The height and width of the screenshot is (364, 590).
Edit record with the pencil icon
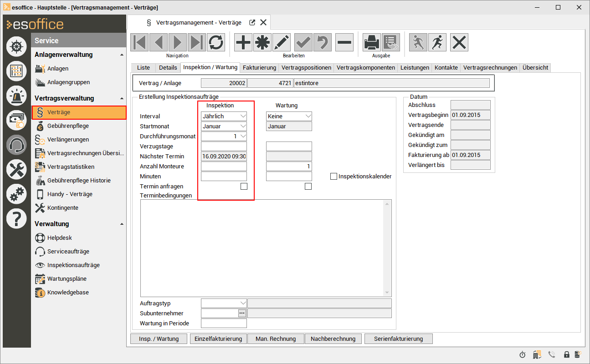[282, 42]
